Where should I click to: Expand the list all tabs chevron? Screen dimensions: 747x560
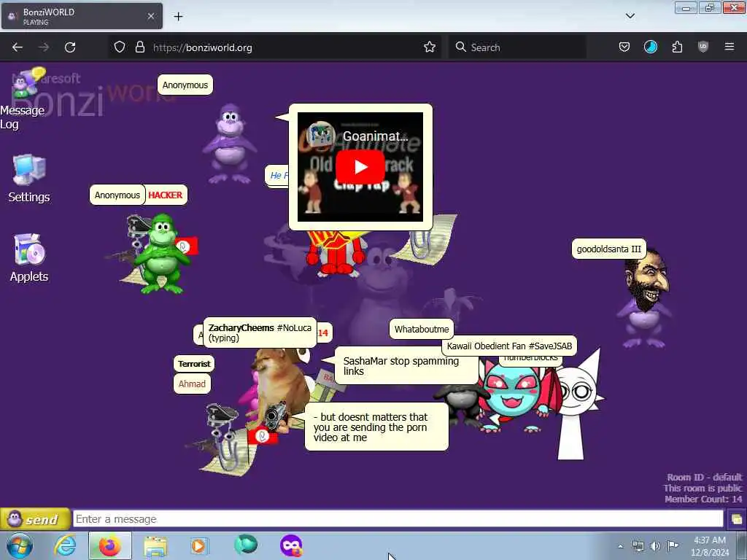click(x=630, y=16)
